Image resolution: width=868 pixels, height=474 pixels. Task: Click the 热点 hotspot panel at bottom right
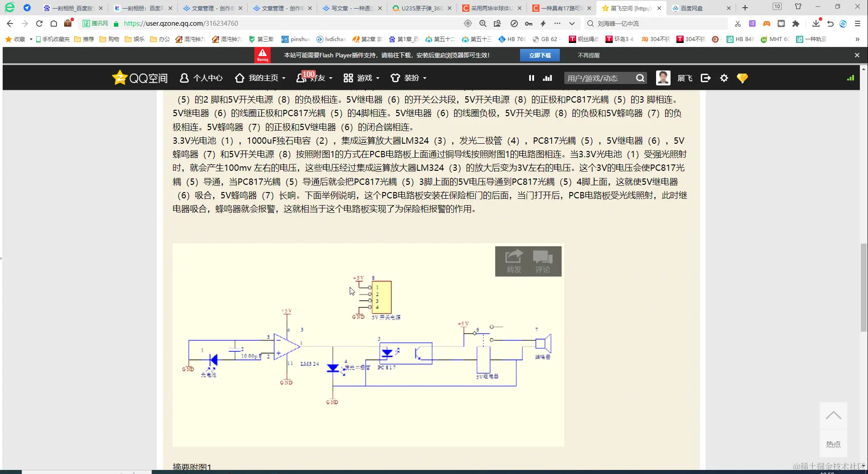834,444
